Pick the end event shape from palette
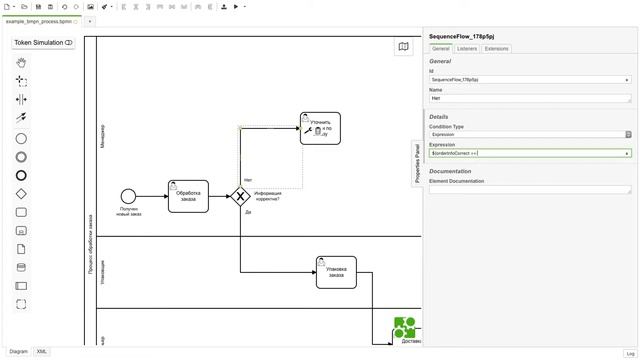 click(x=21, y=176)
